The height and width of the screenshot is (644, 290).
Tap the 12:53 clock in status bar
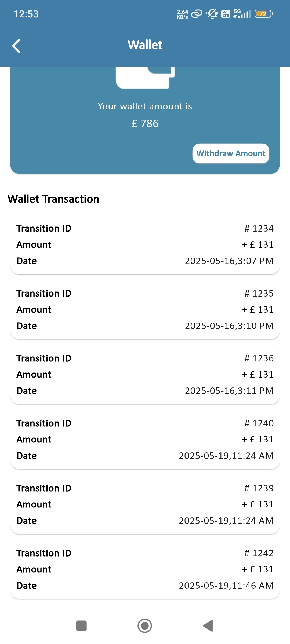pyautogui.click(x=26, y=14)
